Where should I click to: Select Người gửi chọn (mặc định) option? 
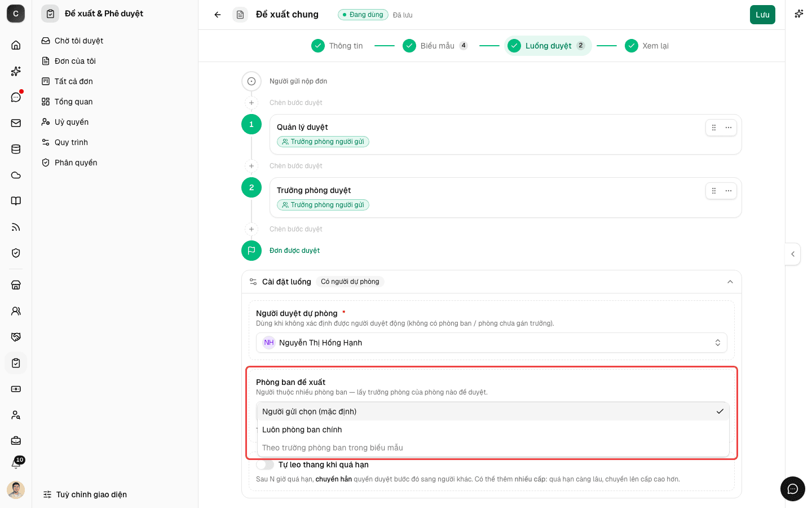pyautogui.click(x=493, y=411)
